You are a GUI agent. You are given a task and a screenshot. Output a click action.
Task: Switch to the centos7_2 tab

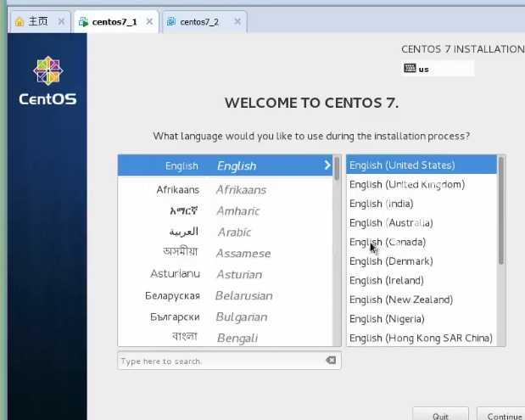tap(204, 22)
